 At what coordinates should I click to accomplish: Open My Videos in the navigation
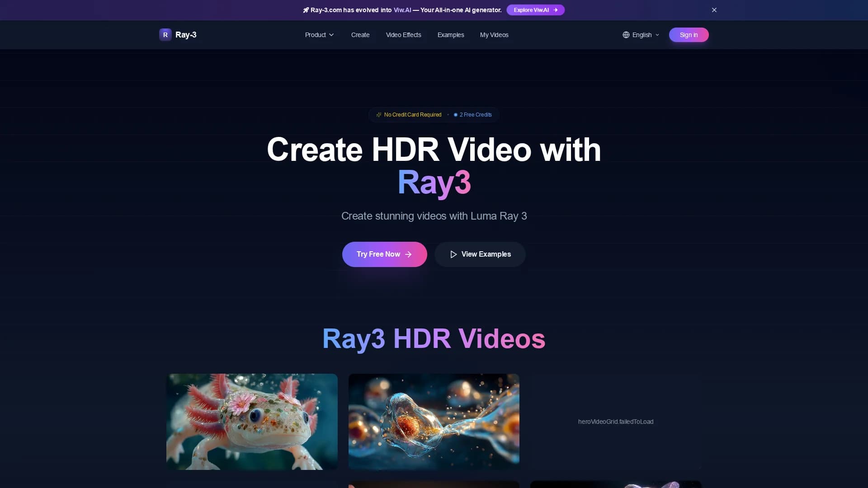click(494, 35)
